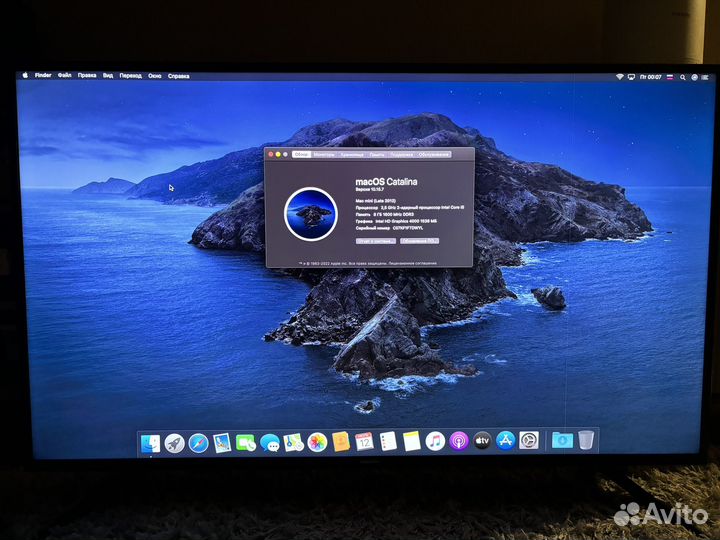Click the Отчет о системе button
Viewport: 720px width, 540px height.
376,241
